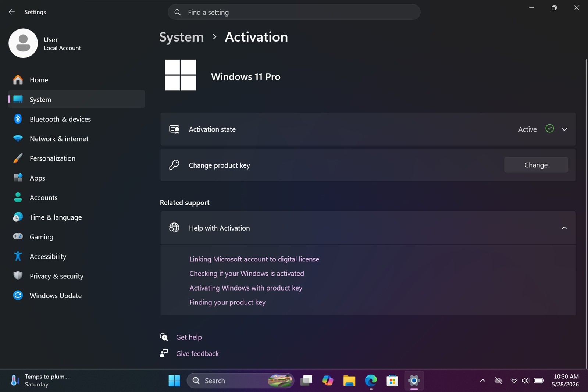588x392 pixels.
Task: Click the Windows logo beside Windows 11 Pro
Action: (180, 75)
